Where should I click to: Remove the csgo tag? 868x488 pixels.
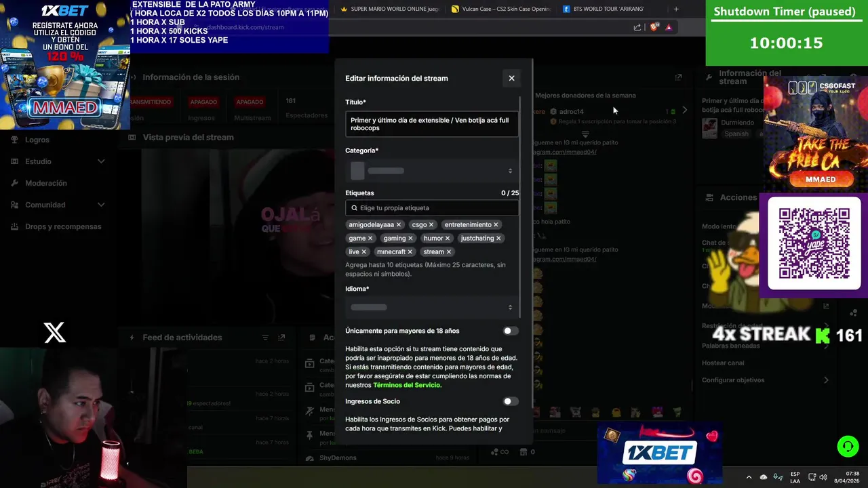431,224
